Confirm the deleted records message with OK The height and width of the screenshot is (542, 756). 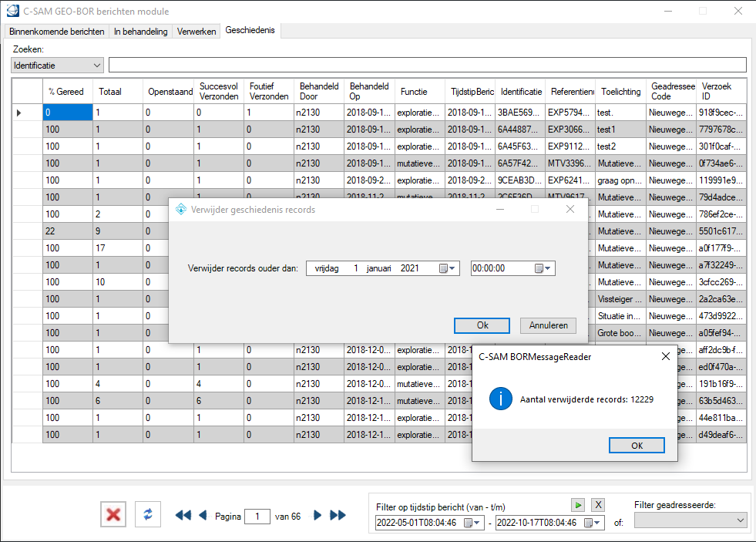[x=636, y=446]
